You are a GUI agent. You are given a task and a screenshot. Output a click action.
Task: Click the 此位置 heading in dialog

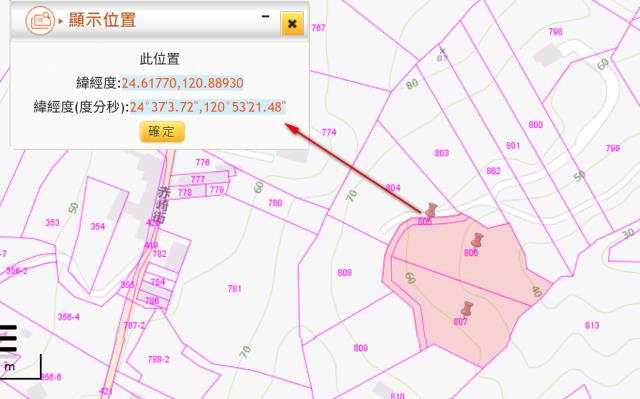pos(160,59)
